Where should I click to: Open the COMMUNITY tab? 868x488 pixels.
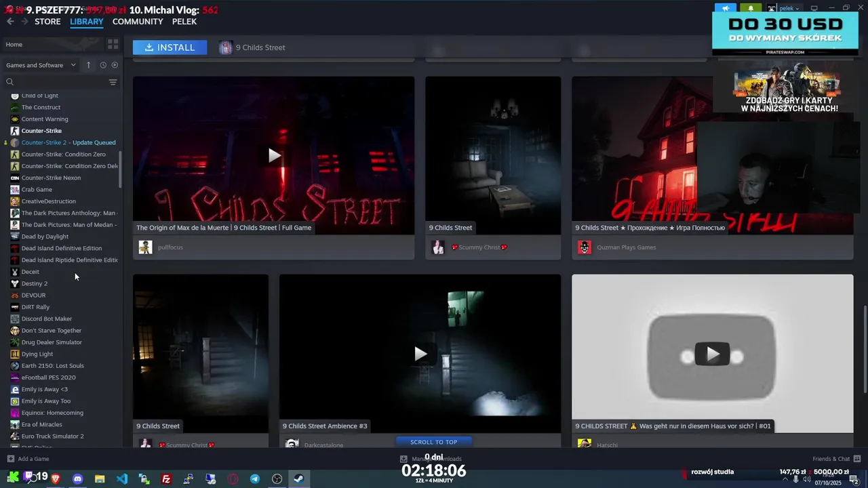(138, 22)
